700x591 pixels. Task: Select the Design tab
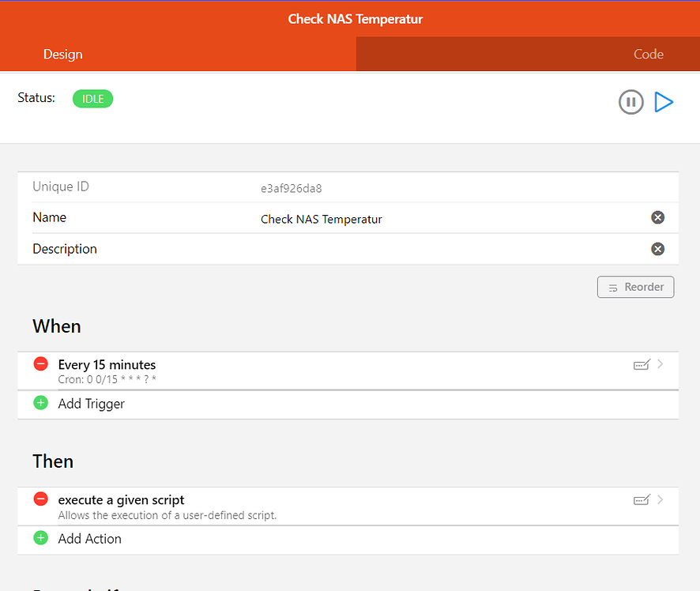click(63, 55)
